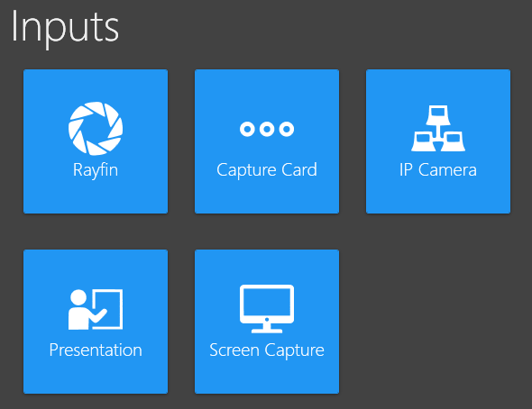Select the Rayfin text label
The image size is (532, 409).
click(x=96, y=169)
